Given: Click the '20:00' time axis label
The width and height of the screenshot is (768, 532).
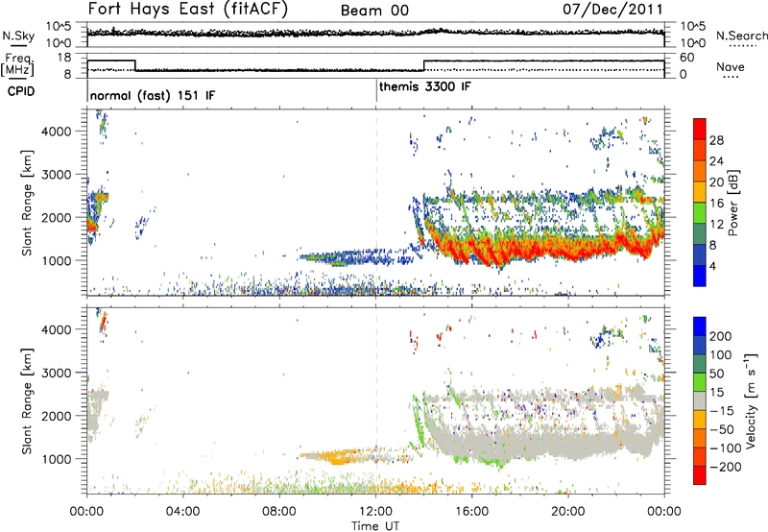Looking at the screenshot, I should click(568, 512).
